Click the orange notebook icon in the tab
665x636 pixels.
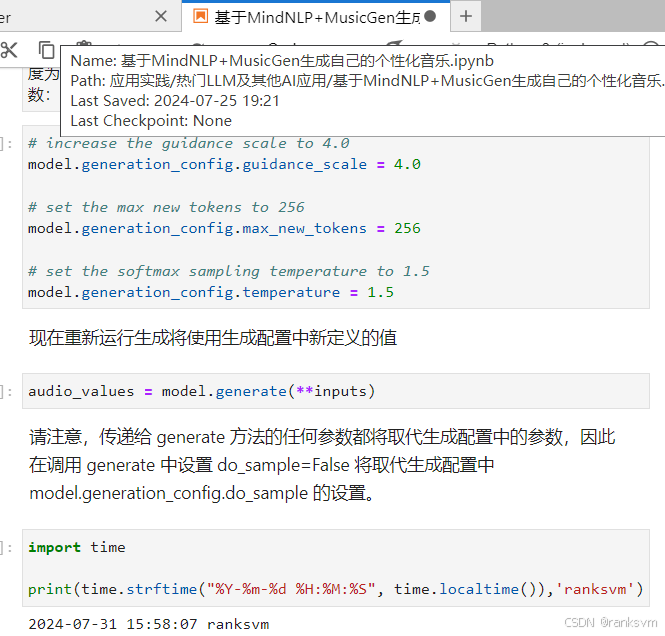pyautogui.click(x=200, y=16)
